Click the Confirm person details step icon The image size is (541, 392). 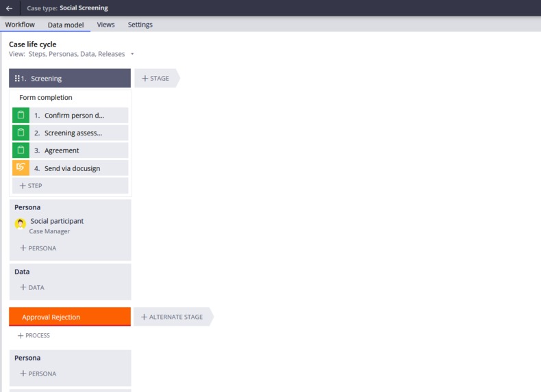pyautogui.click(x=21, y=115)
